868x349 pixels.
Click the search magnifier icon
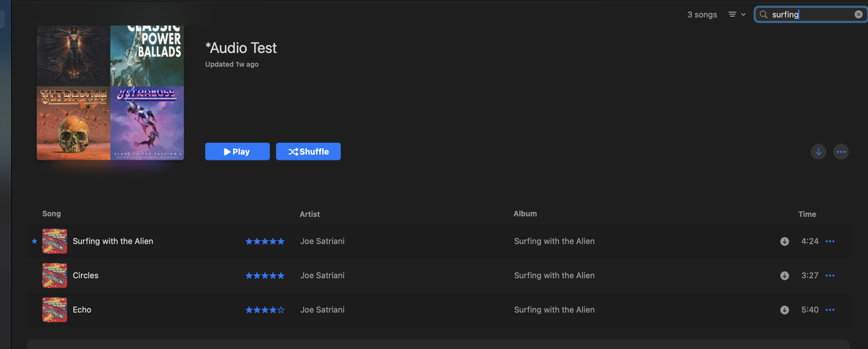click(763, 14)
